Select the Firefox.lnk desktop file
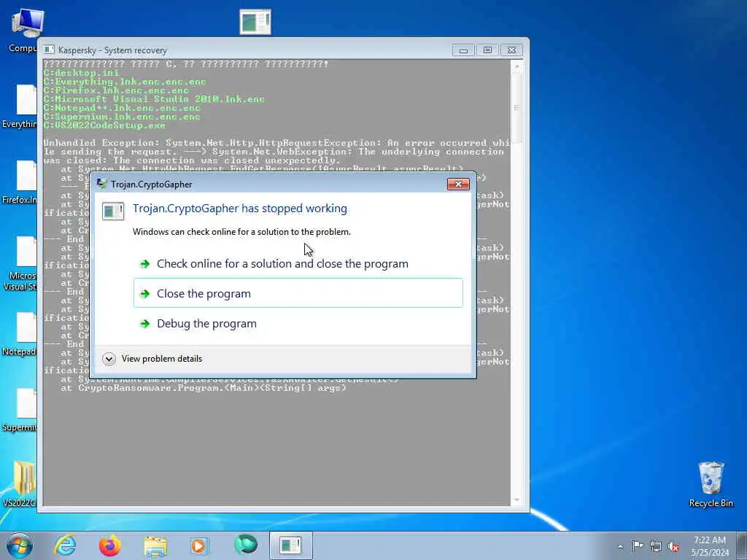747x560 pixels. (20, 182)
